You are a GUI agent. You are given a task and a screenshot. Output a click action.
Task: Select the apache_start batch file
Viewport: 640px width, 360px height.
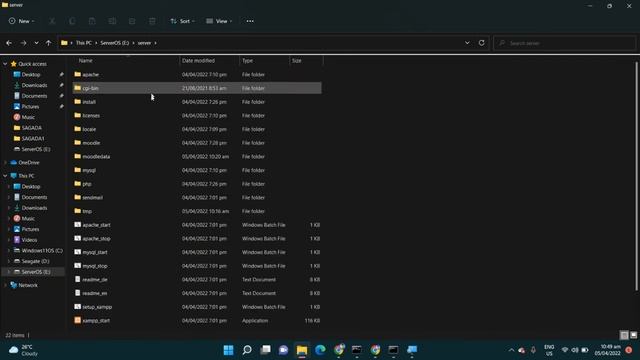click(x=197, y=225)
